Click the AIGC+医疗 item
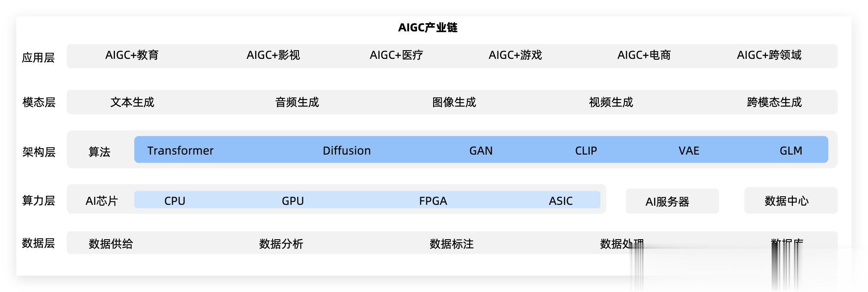The height and width of the screenshot is (292, 868). coord(396,55)
